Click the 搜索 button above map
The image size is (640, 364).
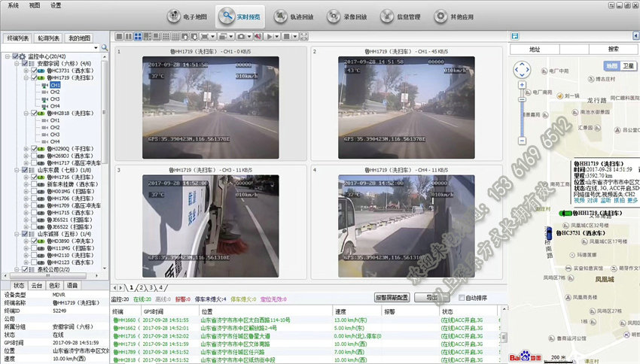point(613,49)
